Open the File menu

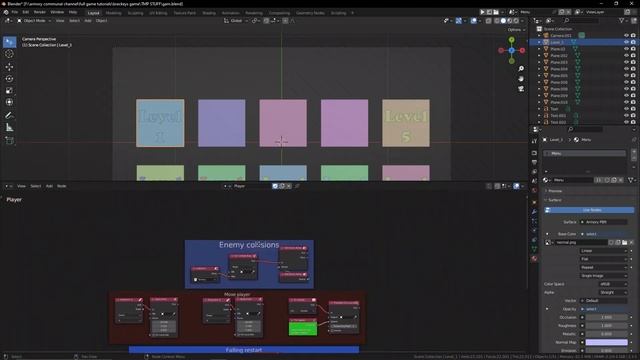(15, 12)
